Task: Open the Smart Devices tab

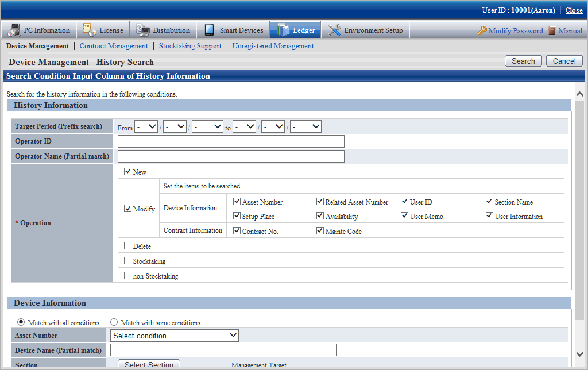Action: (x=234, y=30)
